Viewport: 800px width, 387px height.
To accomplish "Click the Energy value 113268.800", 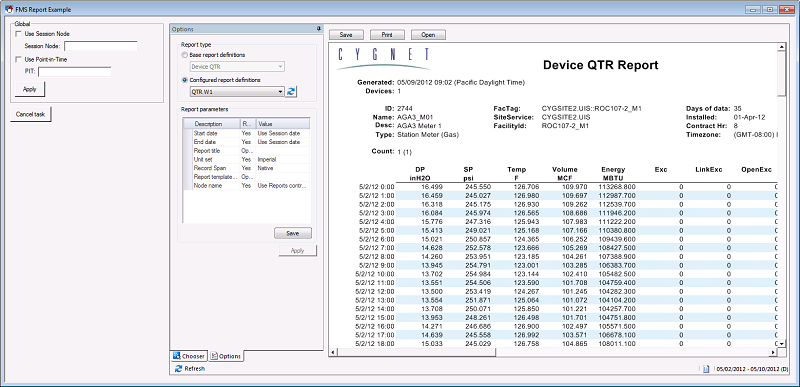I will (x=617, y=187).
